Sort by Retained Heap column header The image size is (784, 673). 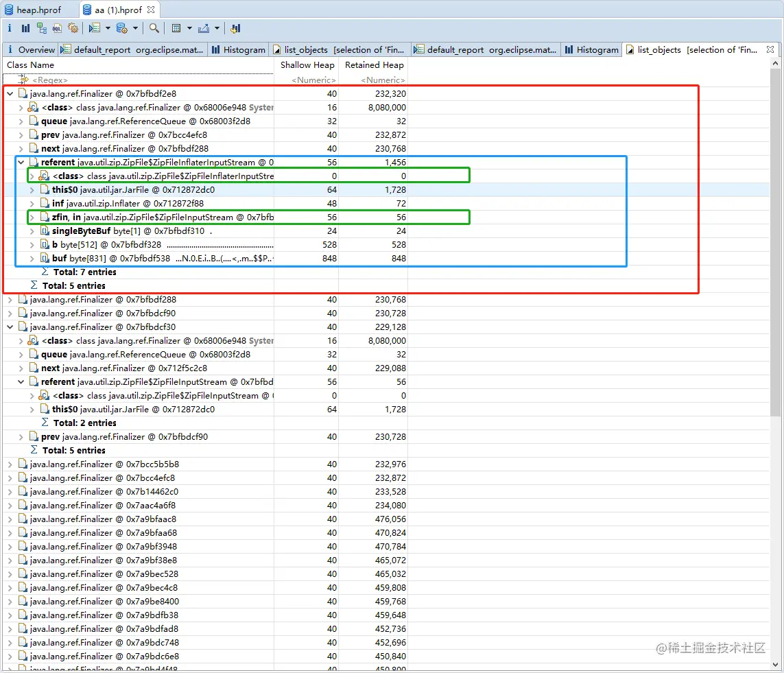pyautogui.click(x=374, y=65)
